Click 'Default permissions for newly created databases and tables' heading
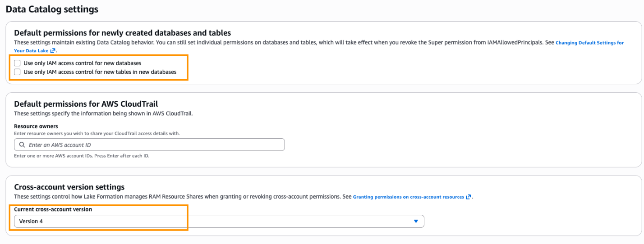 [122, 32]
